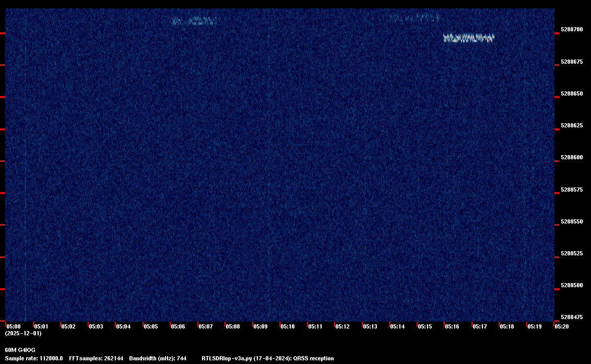This screenshot has height=364, width=591.
Task: Click the 05:17 time label
Action: click(479, 326)
